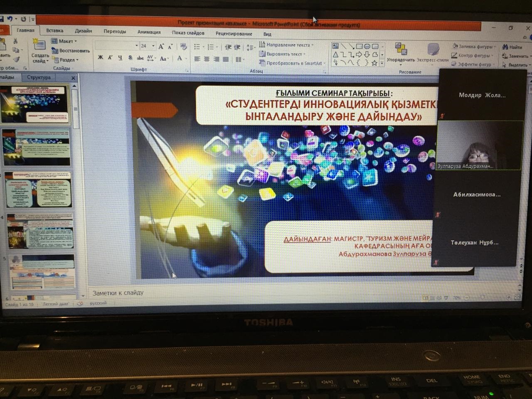Increase font size with the large A icon
This screenshot has width=532, height=399.
pos(161,47)
